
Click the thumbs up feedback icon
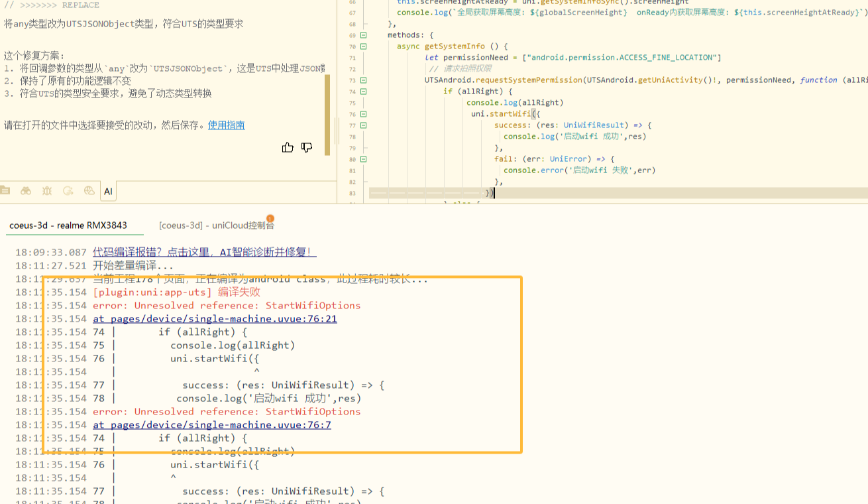pyautogui.click(x=288, y=147)
